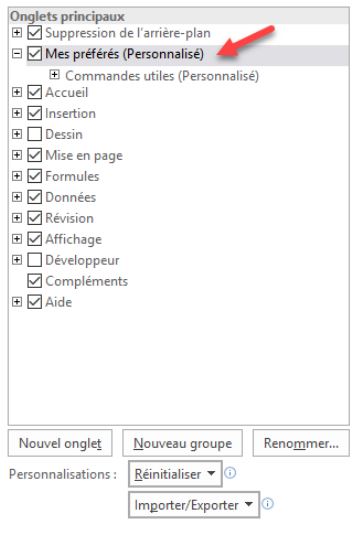
Task: Click the Renommer... button
Action: click(x=301, y=443)
